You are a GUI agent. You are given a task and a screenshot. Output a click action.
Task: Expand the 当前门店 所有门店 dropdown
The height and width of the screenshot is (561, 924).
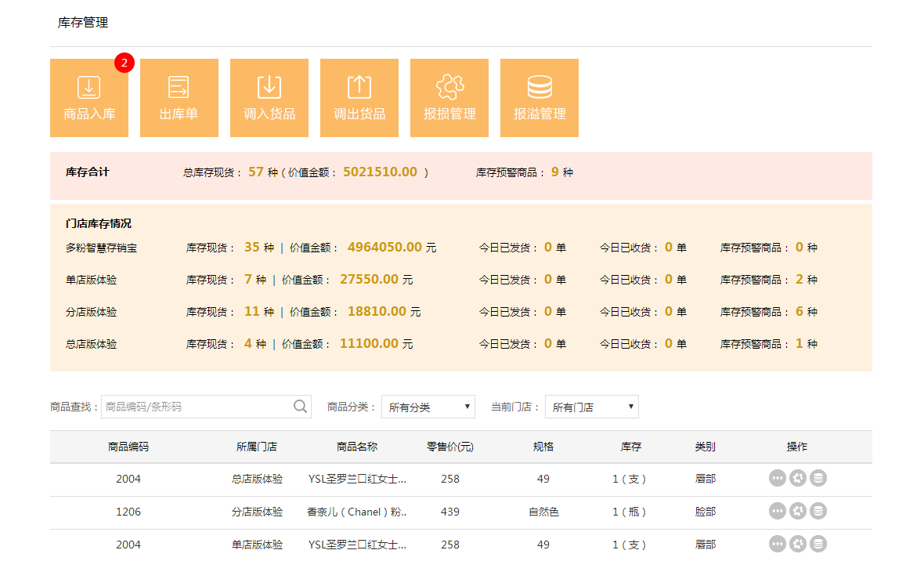click(592, 407)
